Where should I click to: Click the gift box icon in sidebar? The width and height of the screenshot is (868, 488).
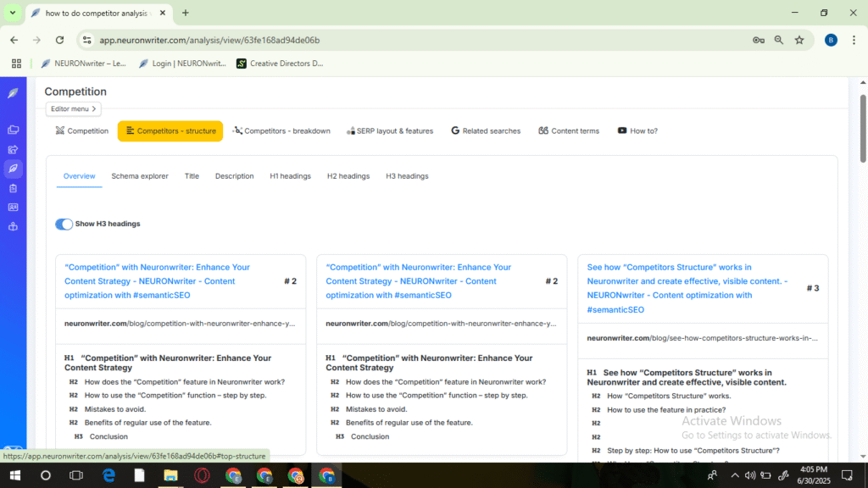[13, 226]
